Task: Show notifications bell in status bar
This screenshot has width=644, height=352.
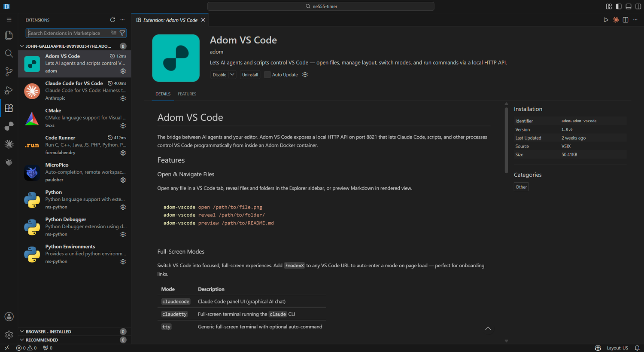Action: click(x=638, y=348)
